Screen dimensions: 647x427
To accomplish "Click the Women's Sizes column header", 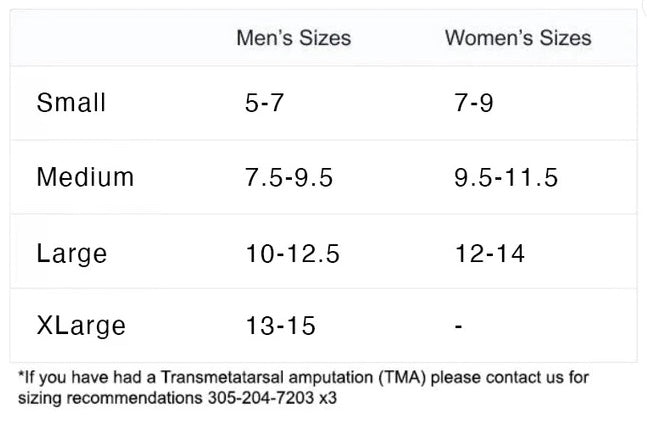I will click(517, 39).
